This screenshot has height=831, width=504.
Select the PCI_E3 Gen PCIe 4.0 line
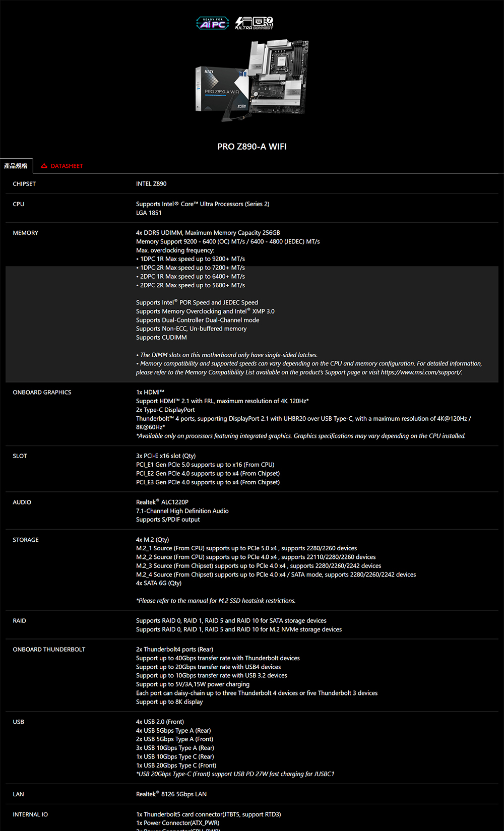click(x=208, y=482)
